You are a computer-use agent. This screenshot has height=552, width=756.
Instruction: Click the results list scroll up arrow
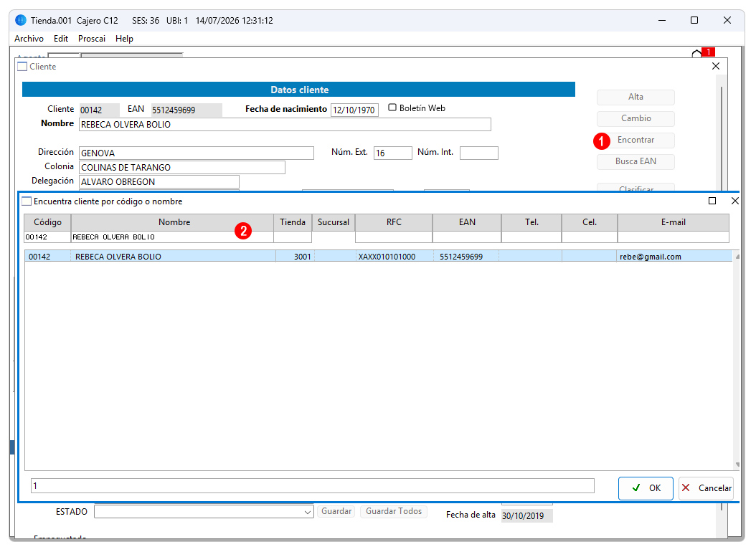coord(737,257)
